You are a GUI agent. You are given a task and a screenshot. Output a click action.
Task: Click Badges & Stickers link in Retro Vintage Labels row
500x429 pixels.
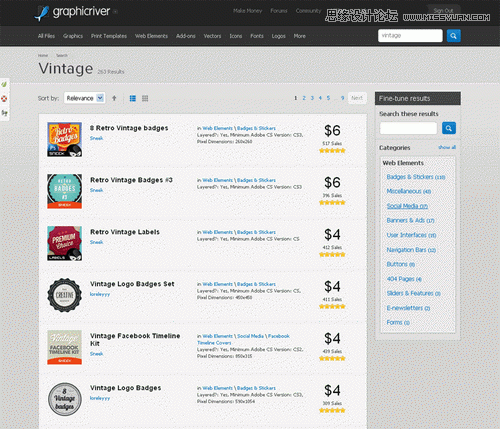(256, 232)
